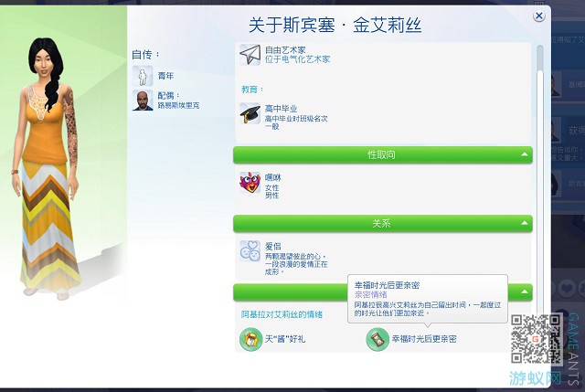
Task: Click 位于电气化艺术家 agency text
Action: pyautogui.click(x=297, y=58)
